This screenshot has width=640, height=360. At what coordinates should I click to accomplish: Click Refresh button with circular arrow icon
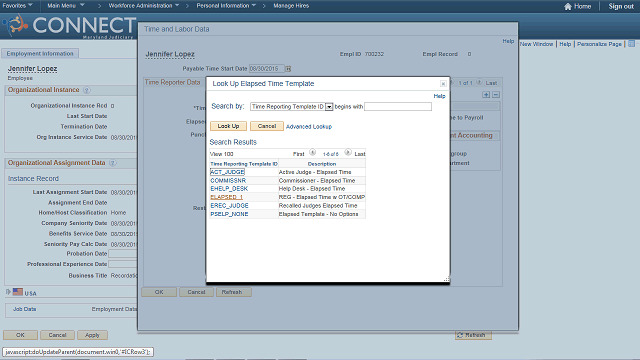(473, 335)
